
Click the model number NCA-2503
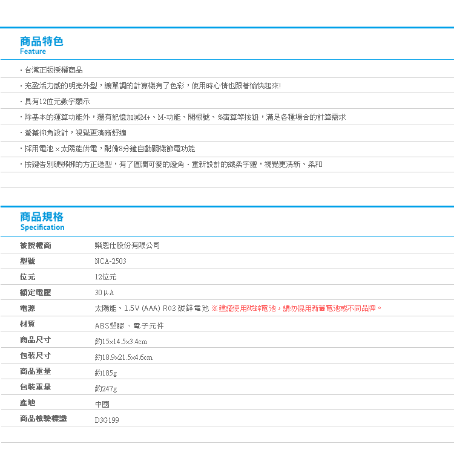(x=110, y=261)
